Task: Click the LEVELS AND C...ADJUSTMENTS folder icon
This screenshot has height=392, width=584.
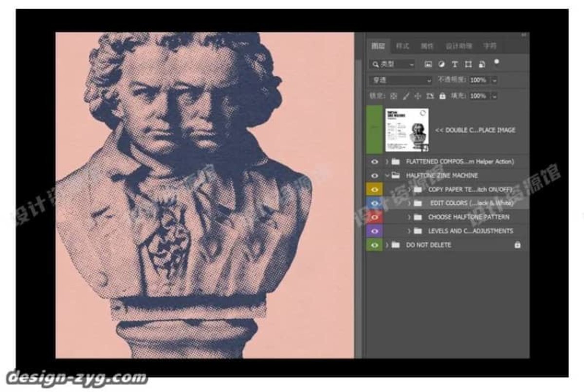Action: (x=418, y=231)
